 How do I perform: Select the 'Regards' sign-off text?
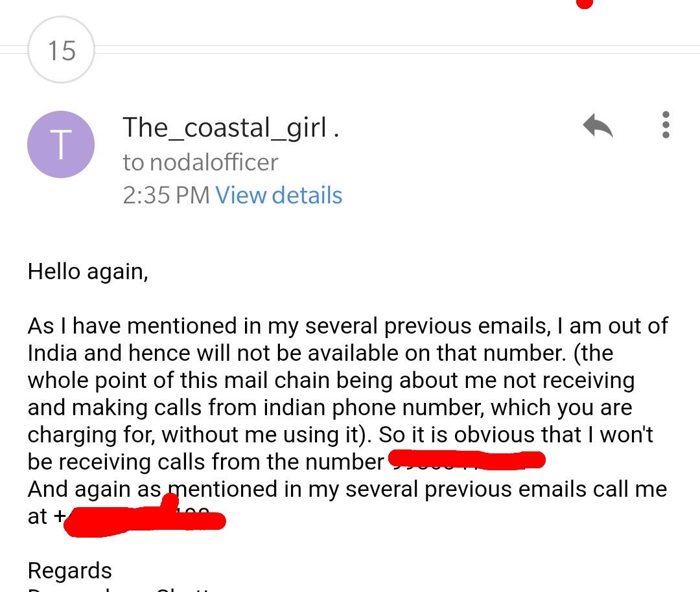(69, 571)
